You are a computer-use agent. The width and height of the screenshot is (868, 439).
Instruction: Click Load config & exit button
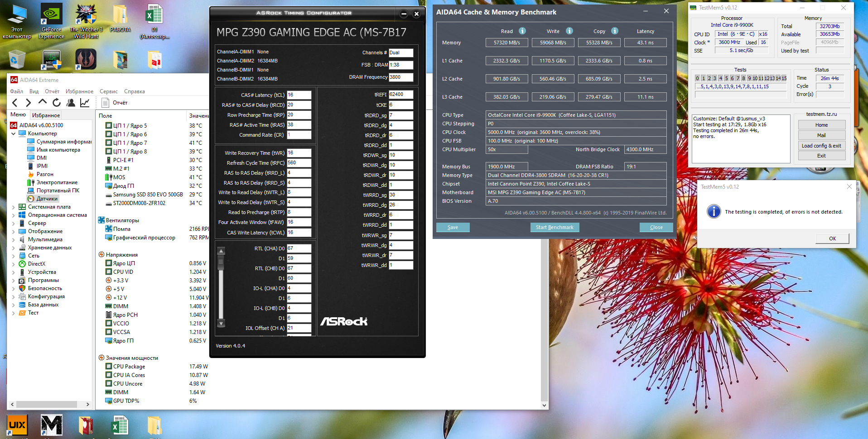(x=821, y=146)
